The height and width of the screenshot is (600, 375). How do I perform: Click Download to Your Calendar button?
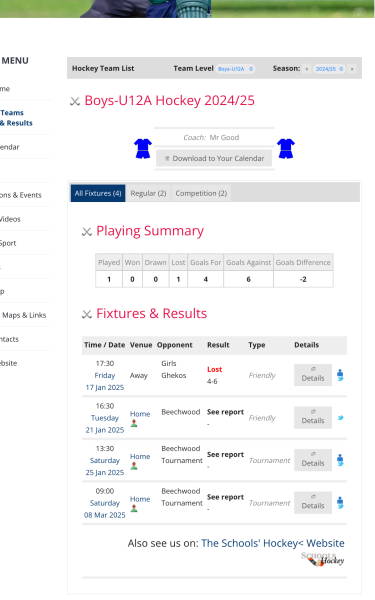click(214, 158)
